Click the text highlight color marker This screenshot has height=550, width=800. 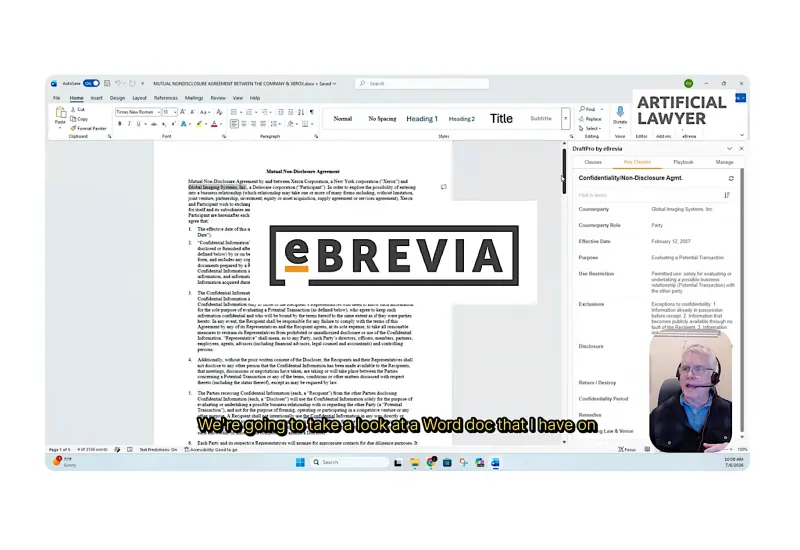[x=199, y=124]
